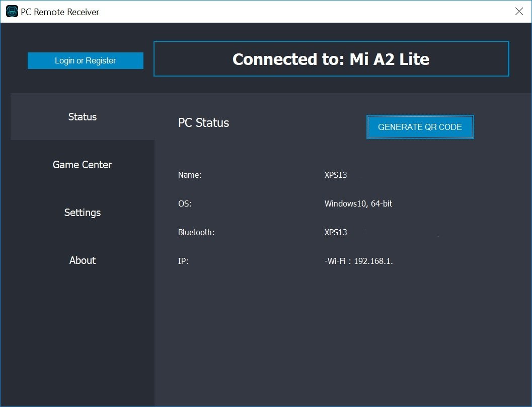
Task: Select the 'Name:' label
Action: coord(190,175)
